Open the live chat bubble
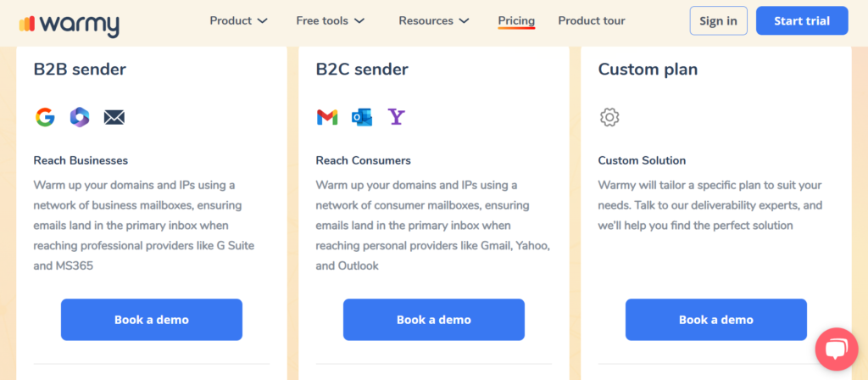The image size is (868, 380). pyautogui.click(x=837, y=349)
